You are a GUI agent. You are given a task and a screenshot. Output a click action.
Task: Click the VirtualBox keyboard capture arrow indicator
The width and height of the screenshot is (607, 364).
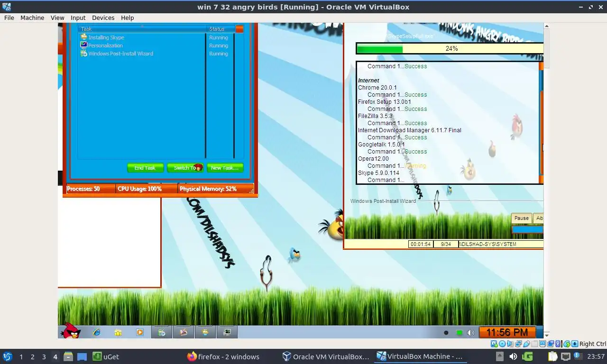click(575, 344)
